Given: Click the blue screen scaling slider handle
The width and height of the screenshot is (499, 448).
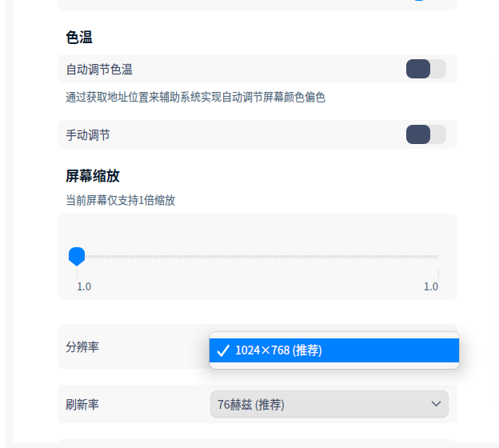Looking at the screenshot, I should click(x=77, y=256).
